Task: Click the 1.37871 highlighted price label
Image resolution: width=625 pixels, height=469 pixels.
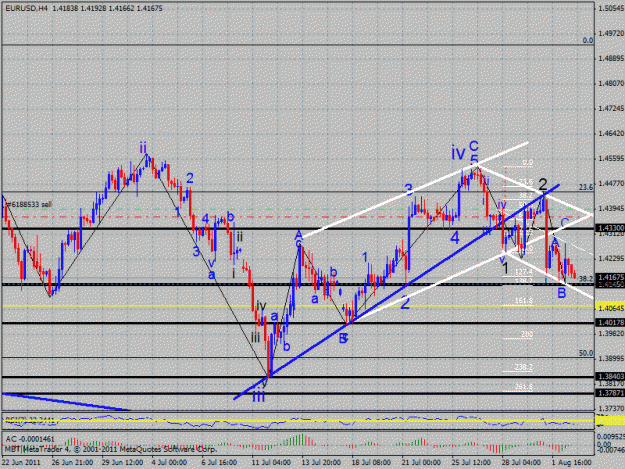Action: click(610, 393)
